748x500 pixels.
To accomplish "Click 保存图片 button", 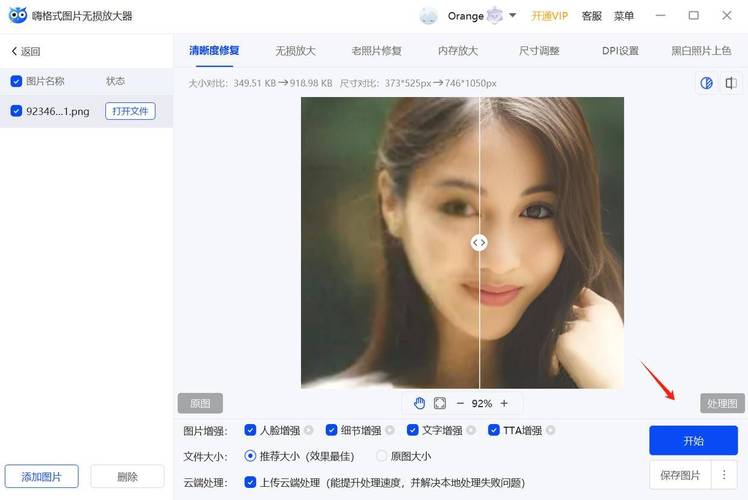I will (x=680, y=475).
